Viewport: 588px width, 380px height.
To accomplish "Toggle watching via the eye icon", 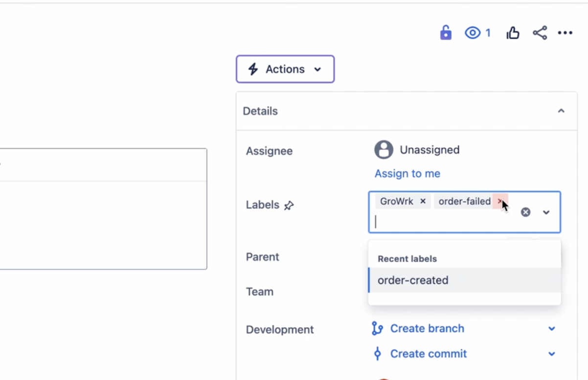I will [x=472, y=33].
